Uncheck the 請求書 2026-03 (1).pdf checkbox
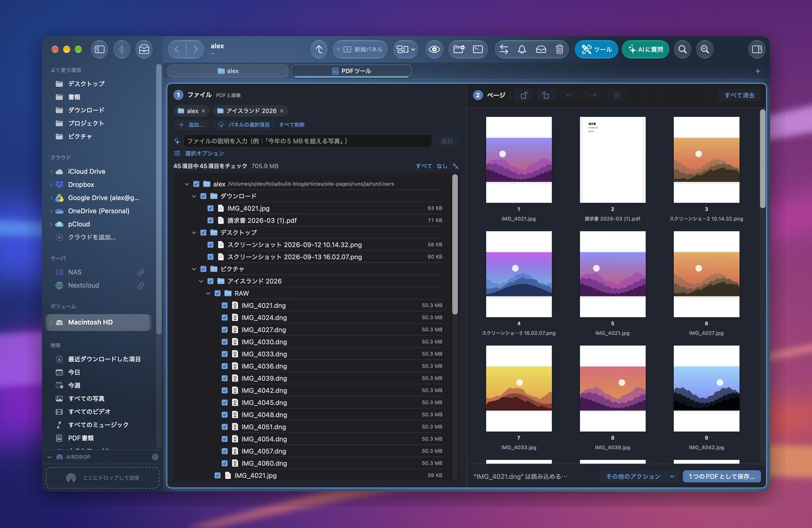812x528 pixels. 211,220
